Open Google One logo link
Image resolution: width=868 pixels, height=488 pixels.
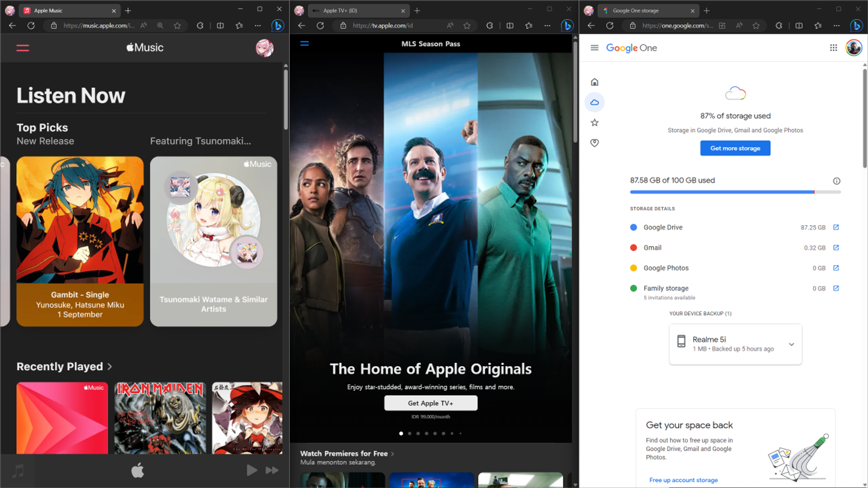coord(631,48)
